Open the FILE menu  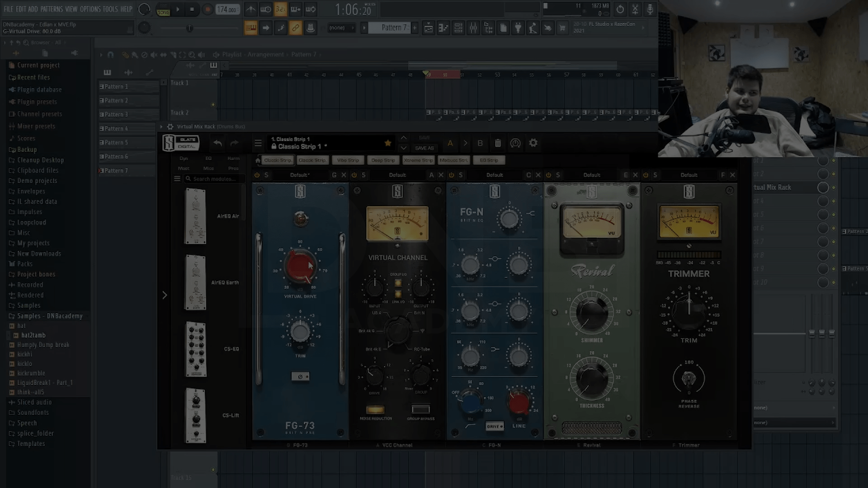(x=9, y=9)
